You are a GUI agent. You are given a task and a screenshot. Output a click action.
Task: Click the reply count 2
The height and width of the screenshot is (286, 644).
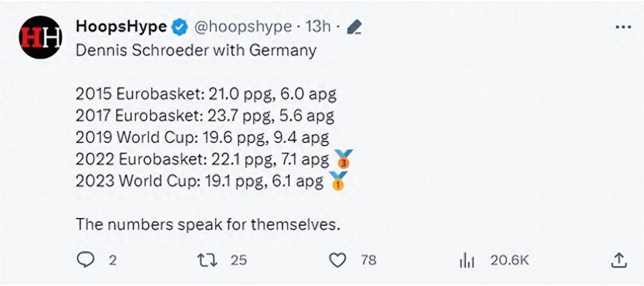coord(112,260)
